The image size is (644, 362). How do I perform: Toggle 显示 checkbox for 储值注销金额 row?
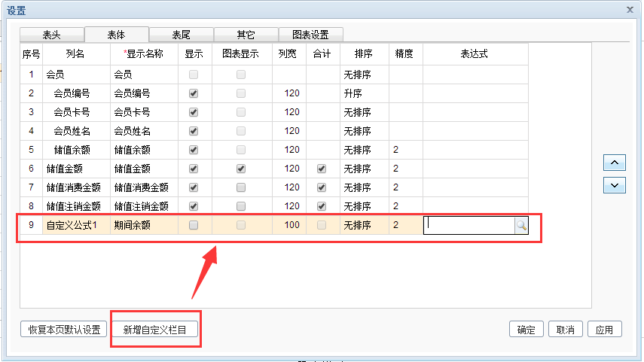coord(194,206)
